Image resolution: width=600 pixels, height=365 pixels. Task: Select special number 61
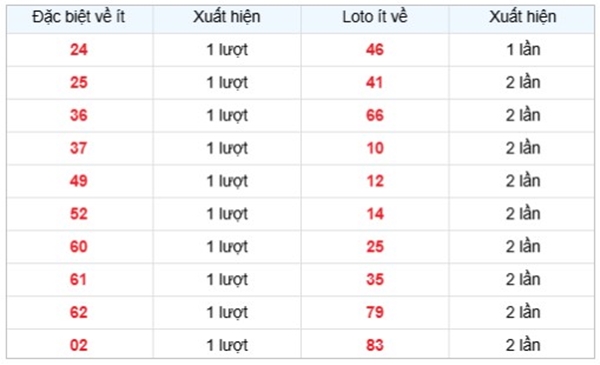pyautogui.click(x=79, y=280)
